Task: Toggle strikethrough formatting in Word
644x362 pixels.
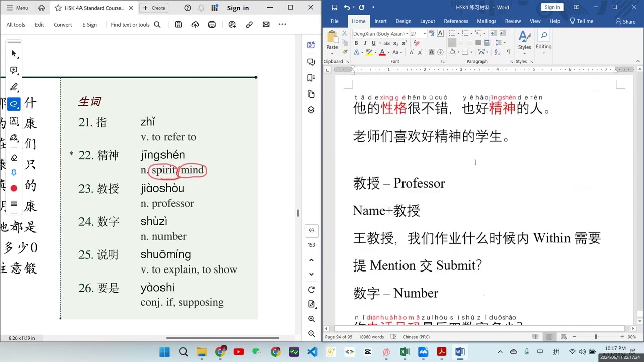Action: point(387,43)
